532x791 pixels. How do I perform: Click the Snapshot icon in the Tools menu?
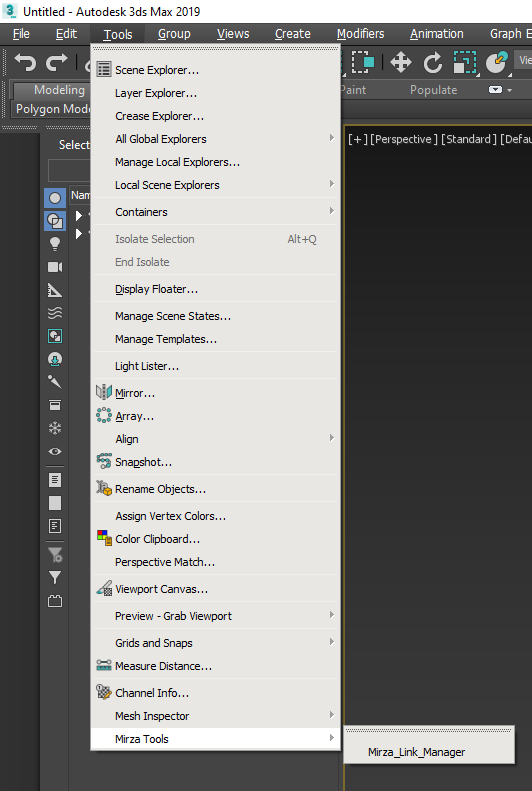pyautogui.click(x=104, y=461)
